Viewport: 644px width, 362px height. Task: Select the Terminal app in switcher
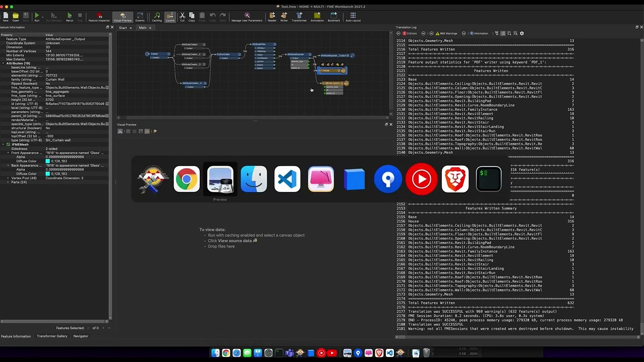tap(489, 179)
